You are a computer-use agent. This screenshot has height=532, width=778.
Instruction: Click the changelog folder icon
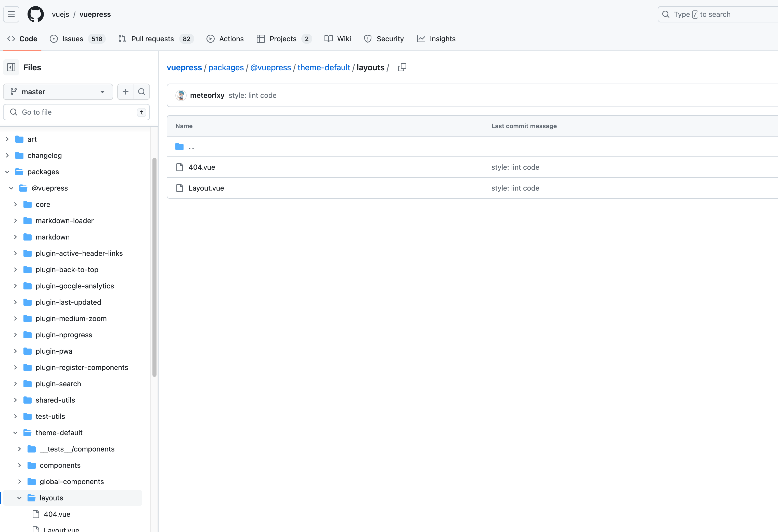[19, 155]
